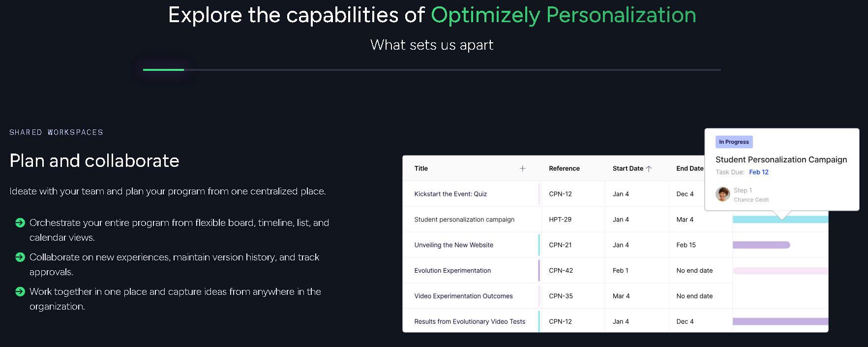Screen dimensions: 868x347
Task: Open Kickstart the Event: Quiz row
Action: pyautogui.click(x=450, y=194)
